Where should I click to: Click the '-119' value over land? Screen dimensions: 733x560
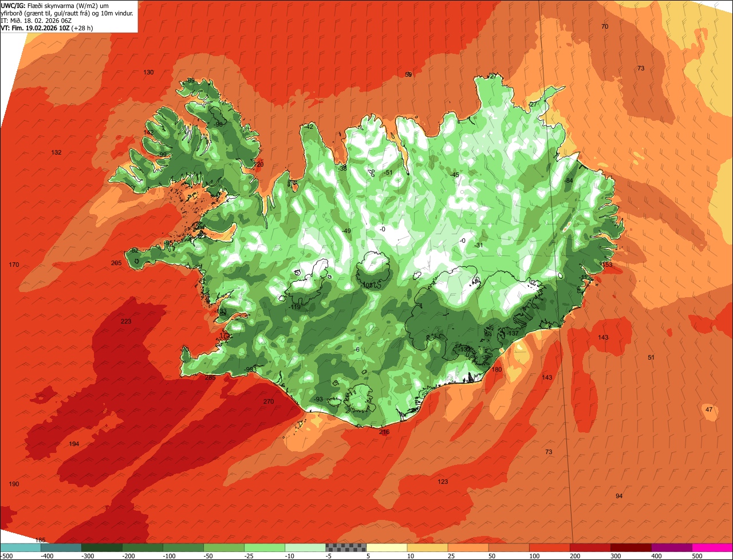coord(295,307)
